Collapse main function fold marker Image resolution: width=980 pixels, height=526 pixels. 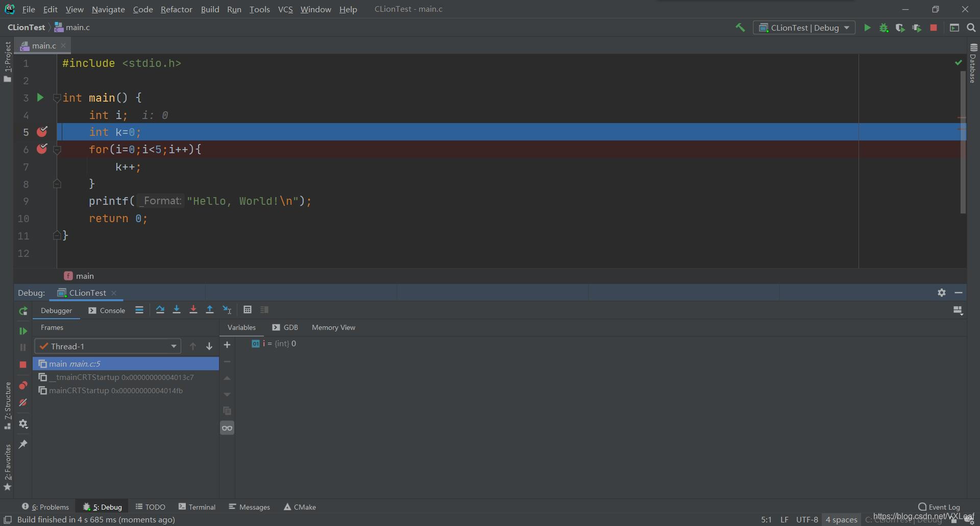(57, 98)
